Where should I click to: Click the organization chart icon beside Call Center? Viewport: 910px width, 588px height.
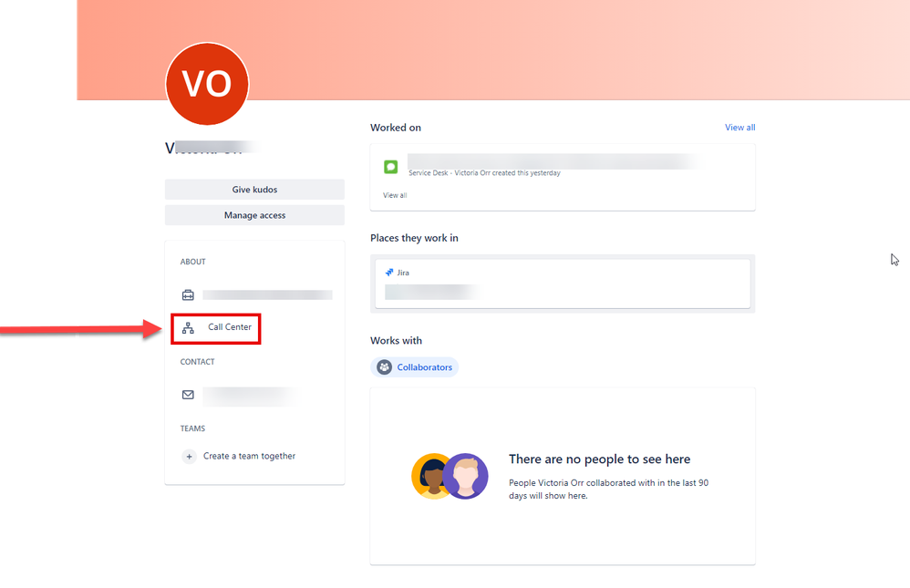[x=188, y=328]
